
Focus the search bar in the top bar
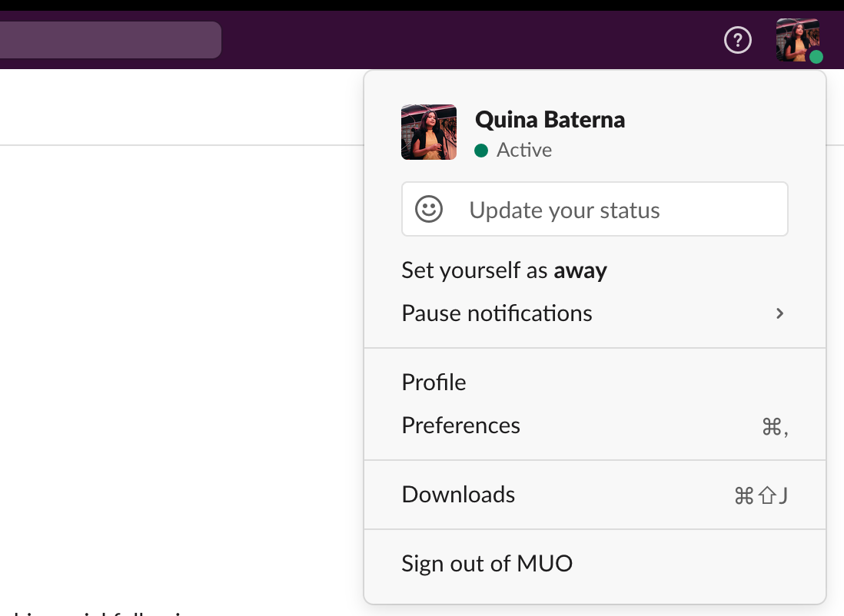tap(108, 40)
